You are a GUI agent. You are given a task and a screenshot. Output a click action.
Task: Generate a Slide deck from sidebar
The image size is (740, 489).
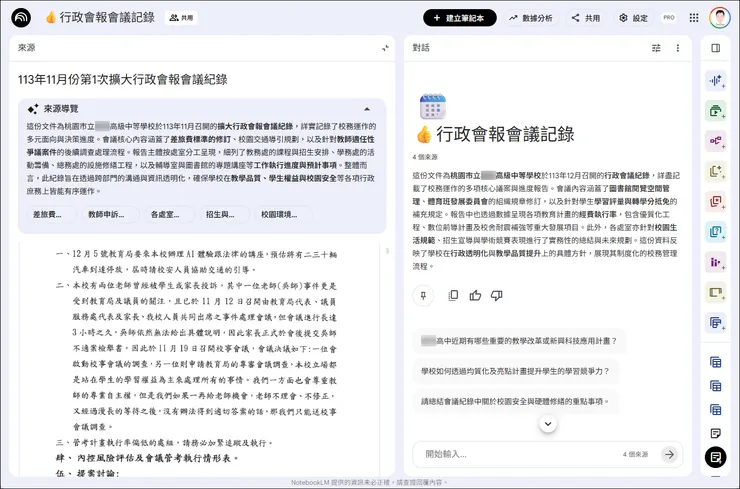click(715, 293)
